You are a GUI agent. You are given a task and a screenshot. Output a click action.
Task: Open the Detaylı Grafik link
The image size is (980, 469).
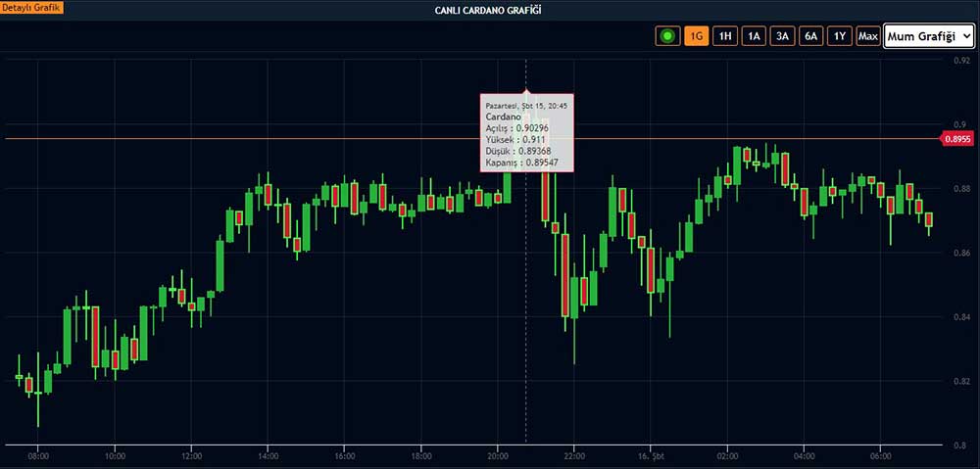[x=31, y=10]
